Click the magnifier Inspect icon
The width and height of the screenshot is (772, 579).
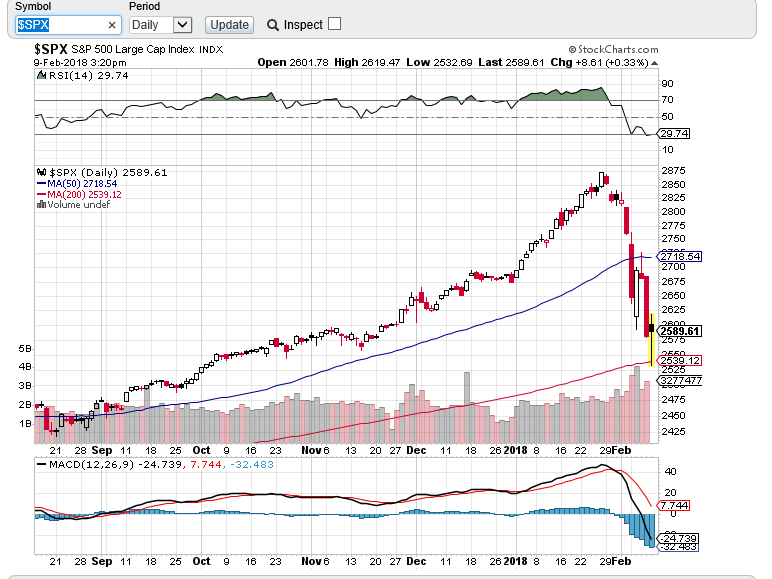272,25
